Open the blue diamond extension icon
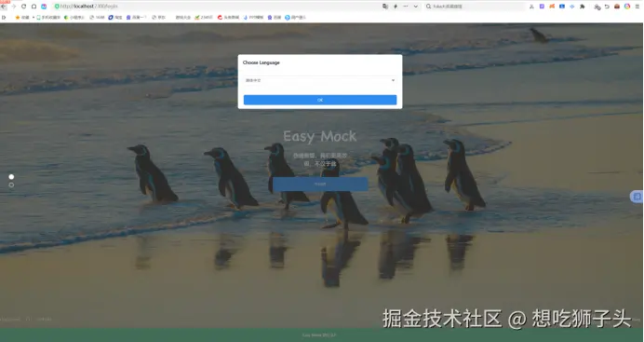Screen dimensions: 644x342 pyautogui.click(x=572, y=7)
